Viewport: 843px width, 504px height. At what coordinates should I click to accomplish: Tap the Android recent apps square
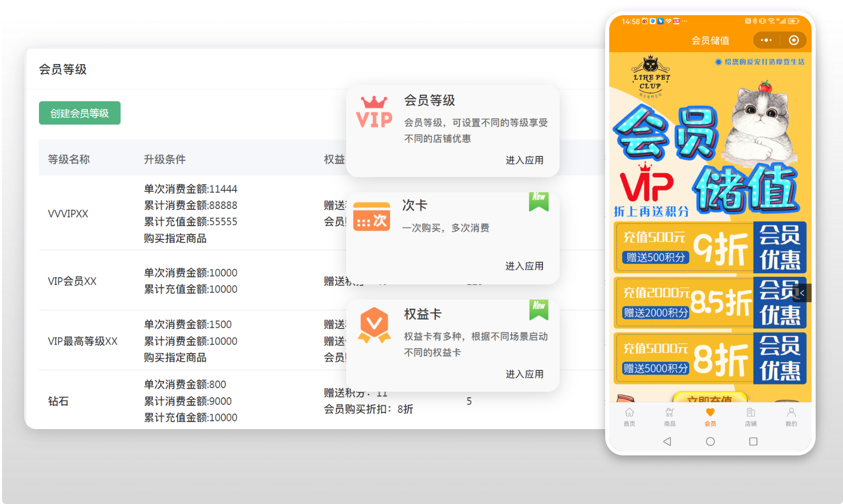click(753, 441)
